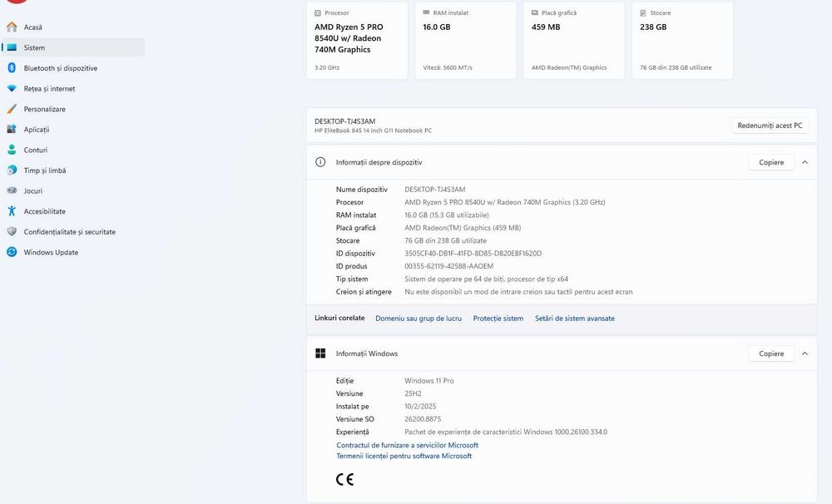Open Domeniu sau grup de lucru link
Viewport: 832px width, 504px height.
418,319
